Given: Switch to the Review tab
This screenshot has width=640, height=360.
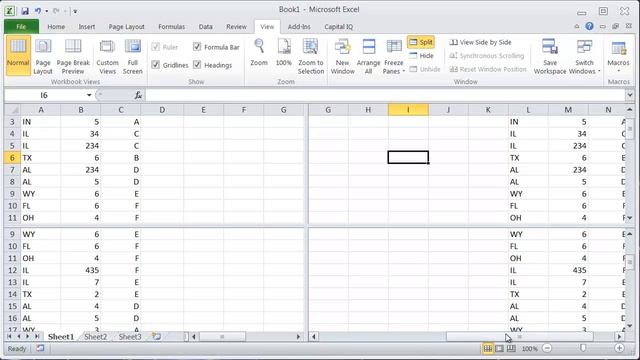Looking at the screenshot, I should coord(236,27).
